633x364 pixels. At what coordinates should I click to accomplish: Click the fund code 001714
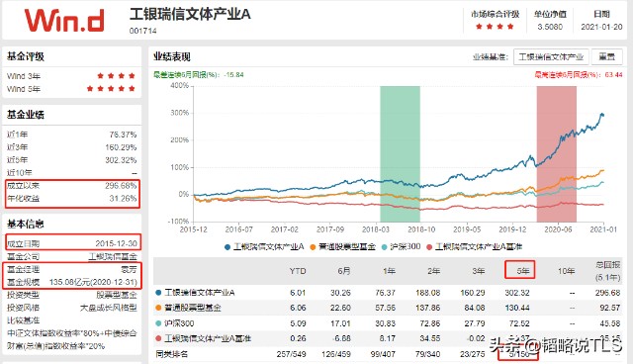[142, 31]
